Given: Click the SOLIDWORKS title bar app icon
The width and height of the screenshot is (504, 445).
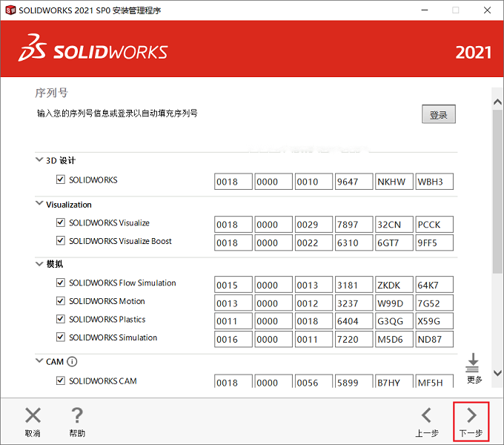Looking at the screenshot, I should (x=10, y=10).
